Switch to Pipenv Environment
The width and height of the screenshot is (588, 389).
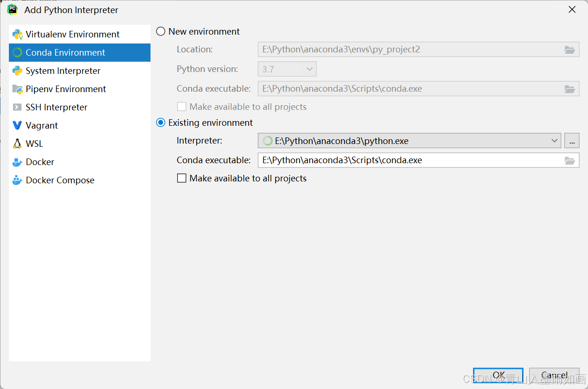point(79,89)
